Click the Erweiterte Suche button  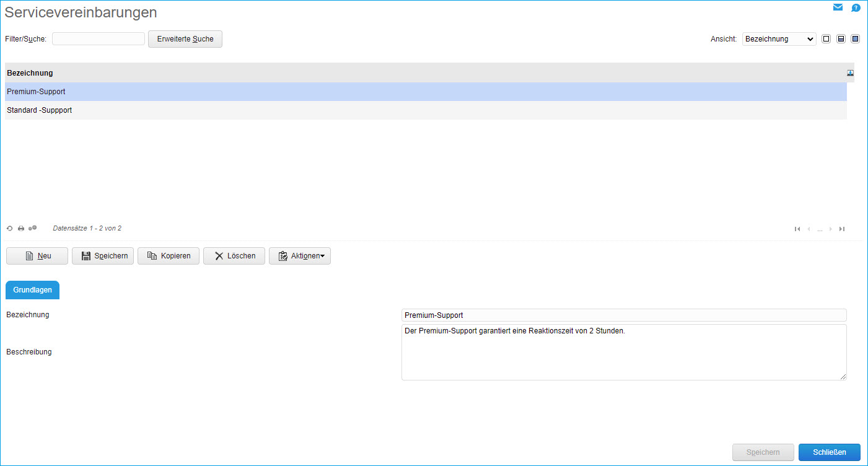[185, 39]
